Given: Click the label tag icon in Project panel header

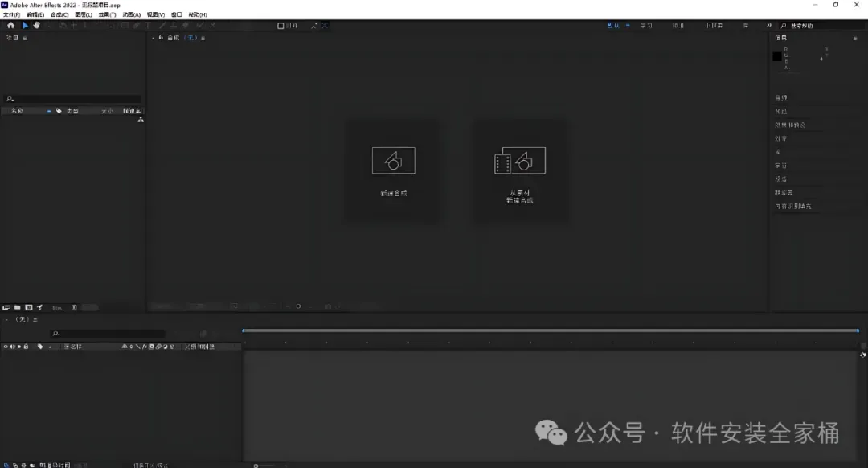Looking at the screenshot, I should tap(59, 111).
